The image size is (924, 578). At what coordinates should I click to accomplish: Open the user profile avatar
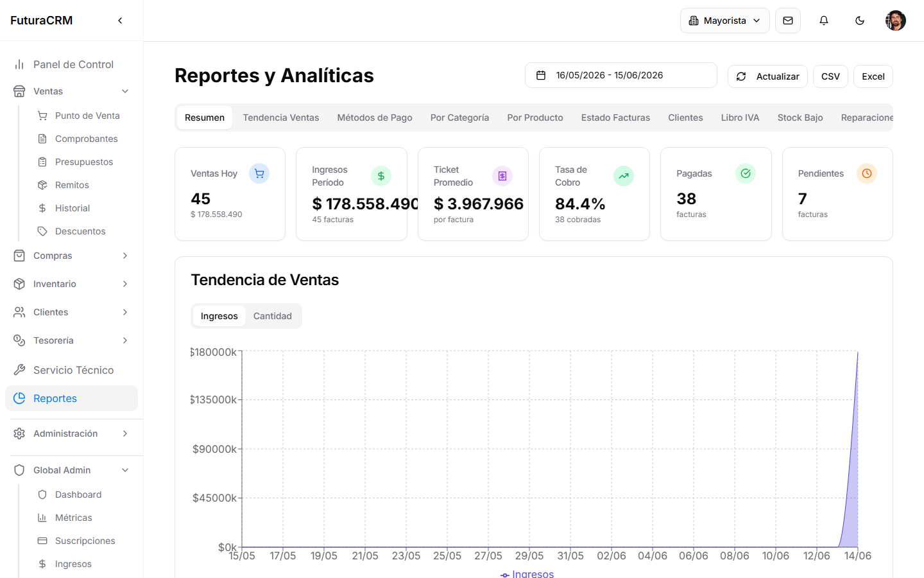coord(896,21)
